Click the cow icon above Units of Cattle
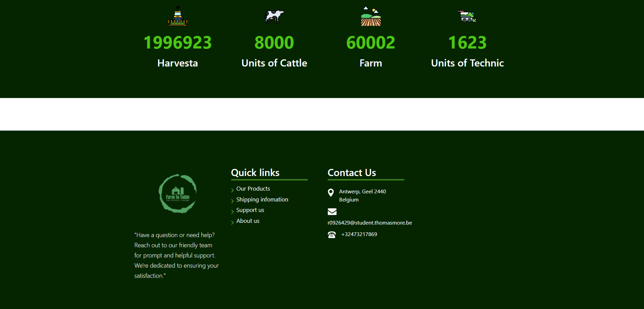This screenshot has width=644, height=309. tap(274, 16)
